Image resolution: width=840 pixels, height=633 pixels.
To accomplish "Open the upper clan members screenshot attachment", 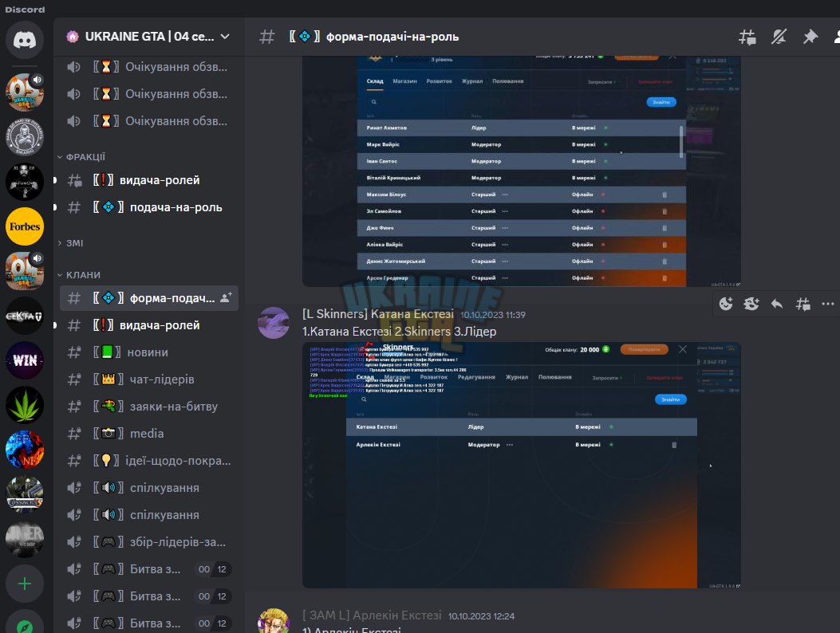I will [521, 171].
